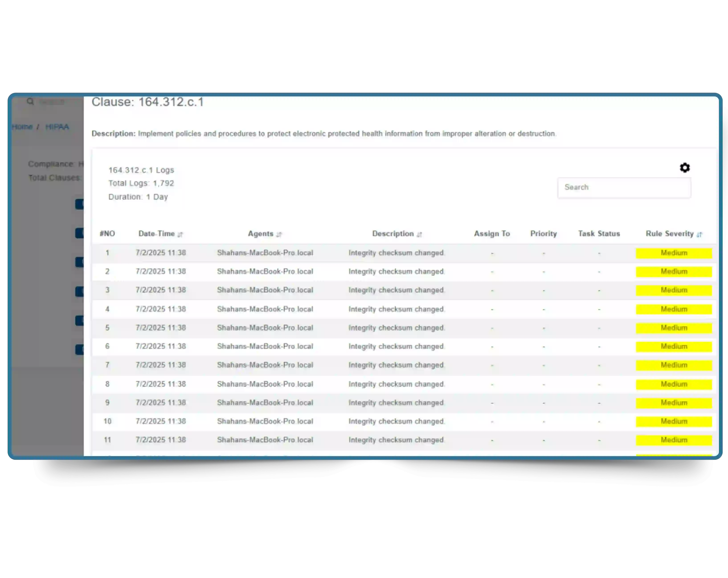Select the Medium severity badge on row 1
Viewport: 728px width, 578px height.
(674, 253)
